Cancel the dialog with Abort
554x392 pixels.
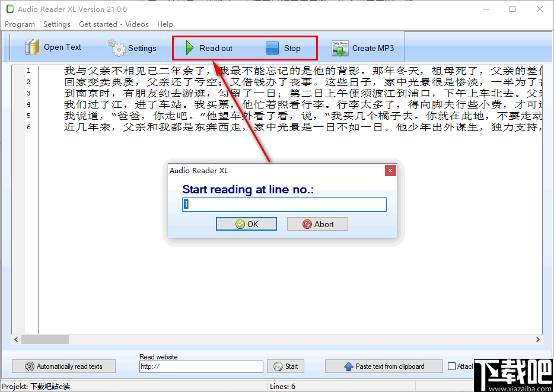pos(317,224)
